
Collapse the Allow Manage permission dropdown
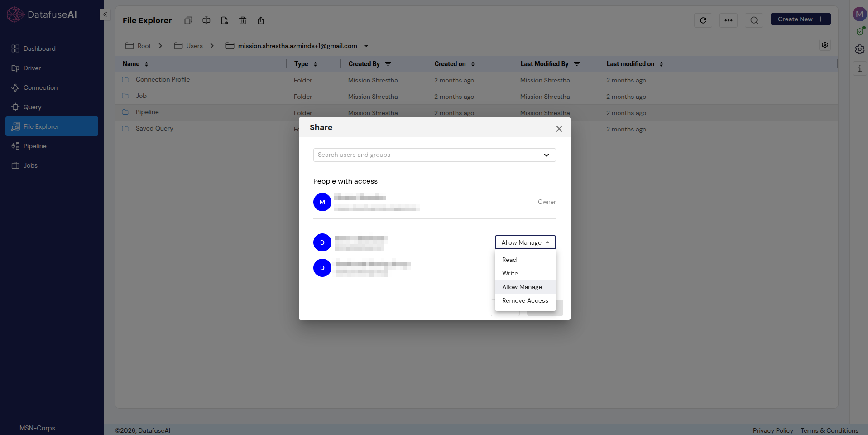(x=525, y=242)
